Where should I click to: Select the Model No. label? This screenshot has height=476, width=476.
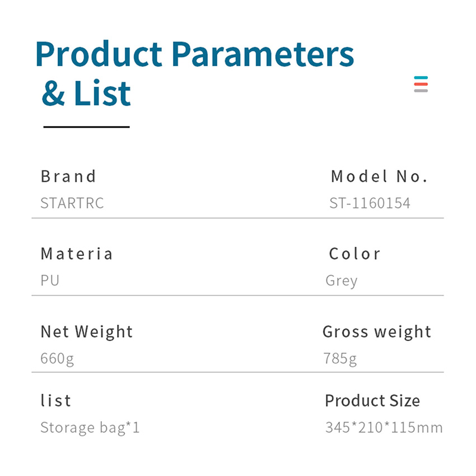[379, 176]
